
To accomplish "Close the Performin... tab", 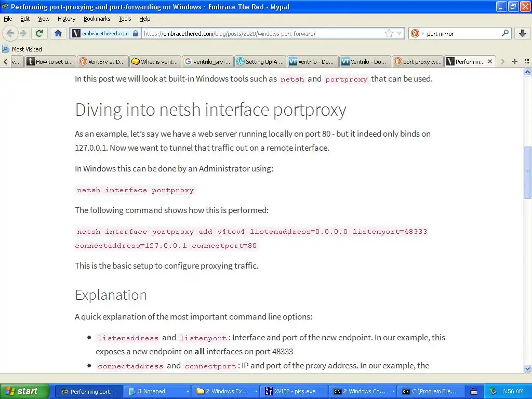I will pyautogui.click(x=490, y=61).
